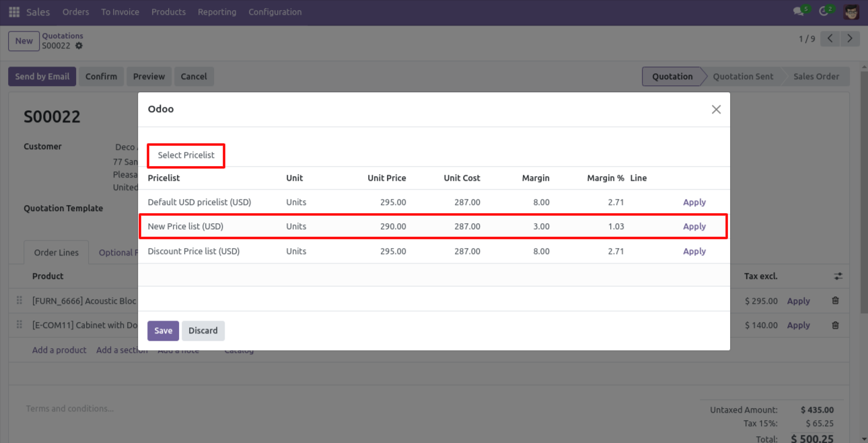Apply the Default USD pricelist

pyautogui.click(x=694, y=202)
